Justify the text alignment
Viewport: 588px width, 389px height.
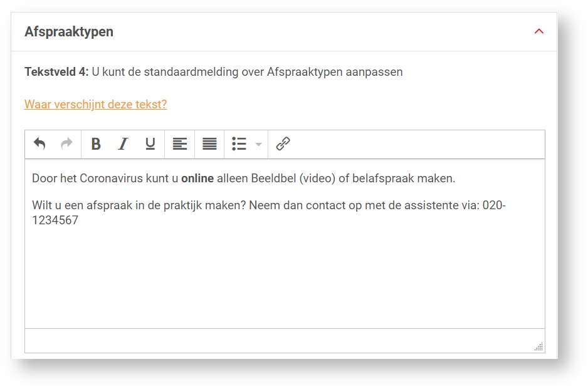pyautogui.click(x=209, y=144)
